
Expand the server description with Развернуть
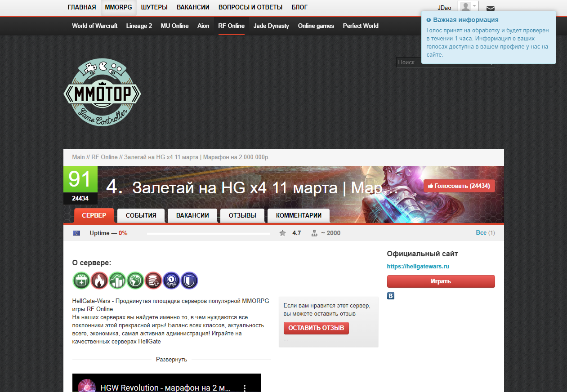coord(171,360)
